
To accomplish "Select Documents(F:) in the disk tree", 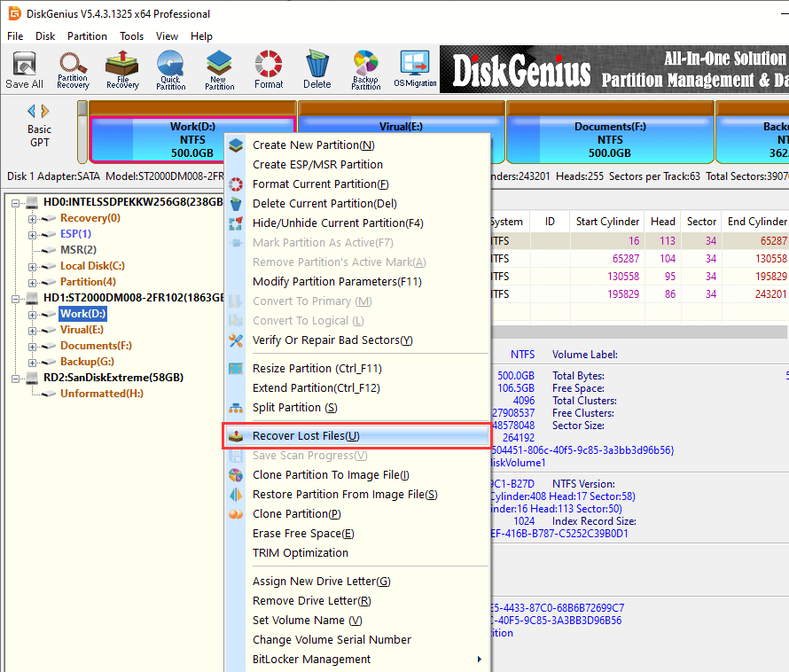I will click(96, 346).
